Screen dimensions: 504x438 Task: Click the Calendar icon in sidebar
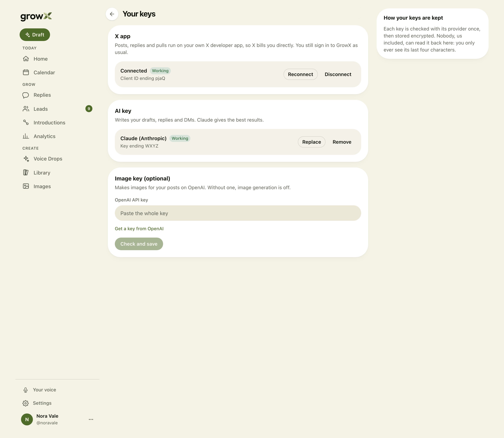pyautogui.click(x=26, y=72)
